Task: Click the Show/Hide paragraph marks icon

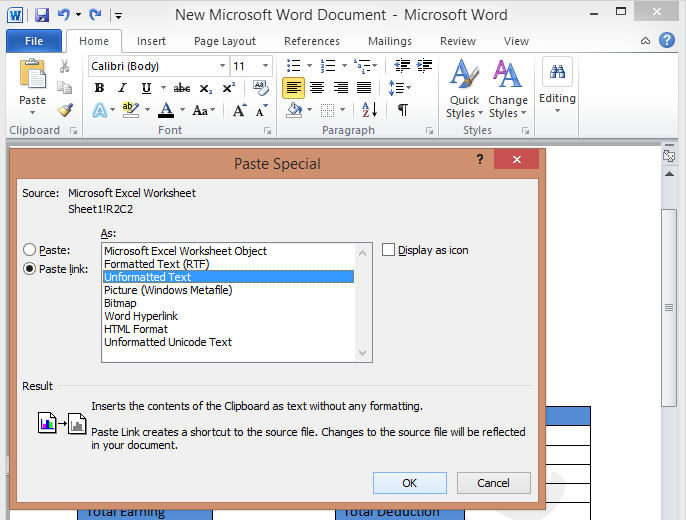Action: [402, 110]
